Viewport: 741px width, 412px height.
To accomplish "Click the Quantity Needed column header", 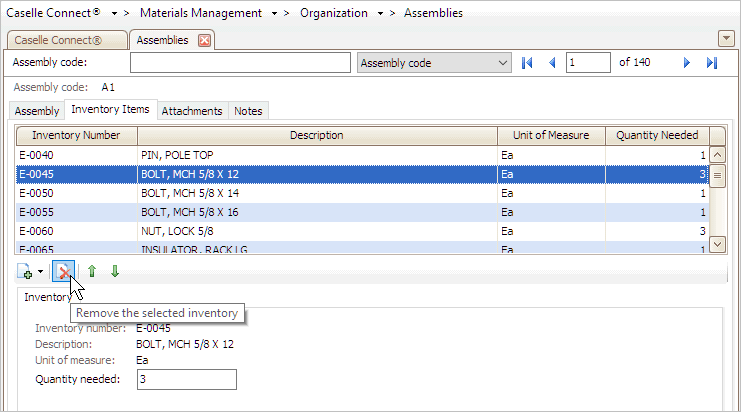I will pos(657,135).
